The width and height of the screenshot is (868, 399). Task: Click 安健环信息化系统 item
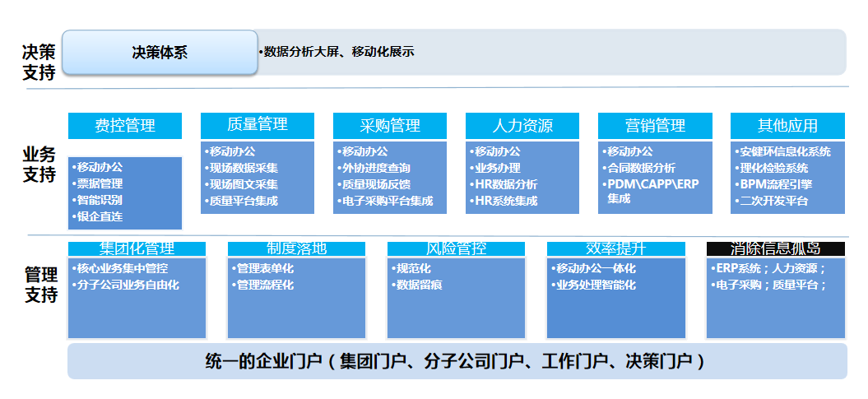point(782,151)
